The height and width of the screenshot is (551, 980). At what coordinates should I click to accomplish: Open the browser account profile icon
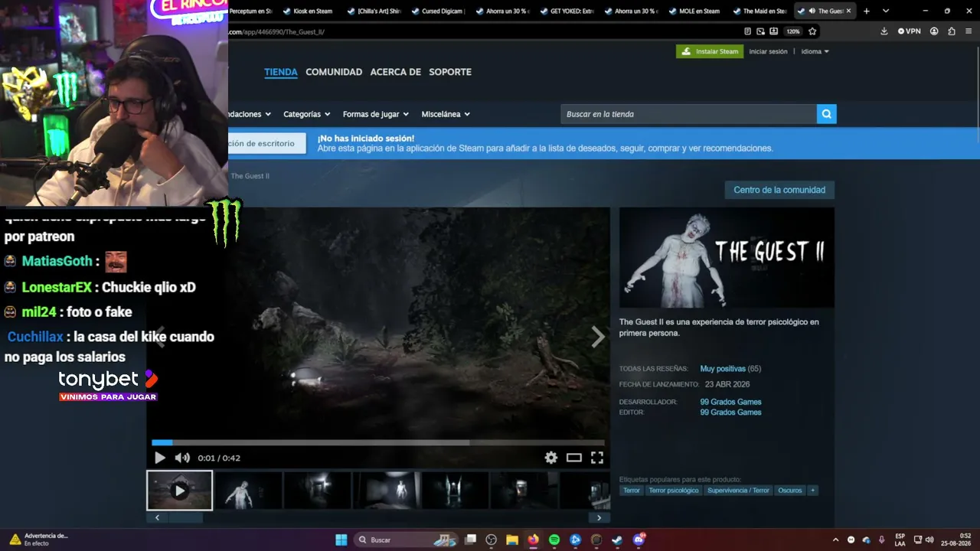[934, 31]
